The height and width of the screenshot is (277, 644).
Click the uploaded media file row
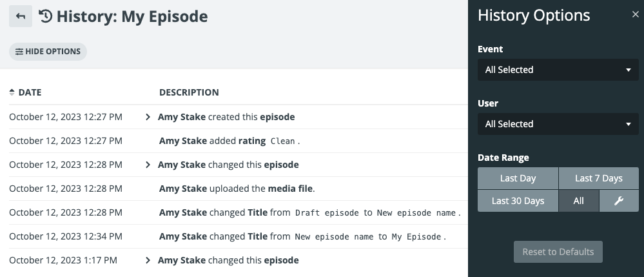point(237,189)
